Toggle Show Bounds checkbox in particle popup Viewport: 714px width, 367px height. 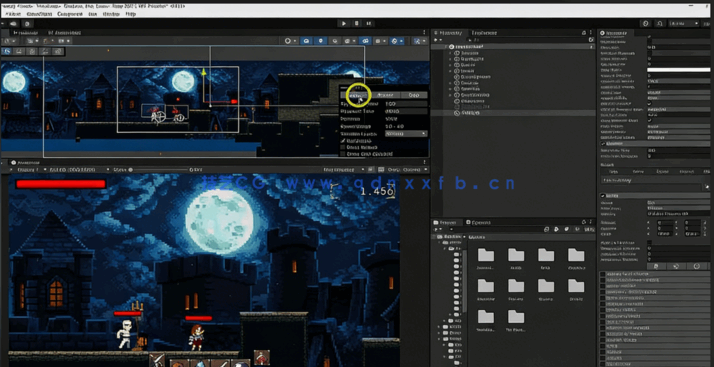(x=343, y=148)
